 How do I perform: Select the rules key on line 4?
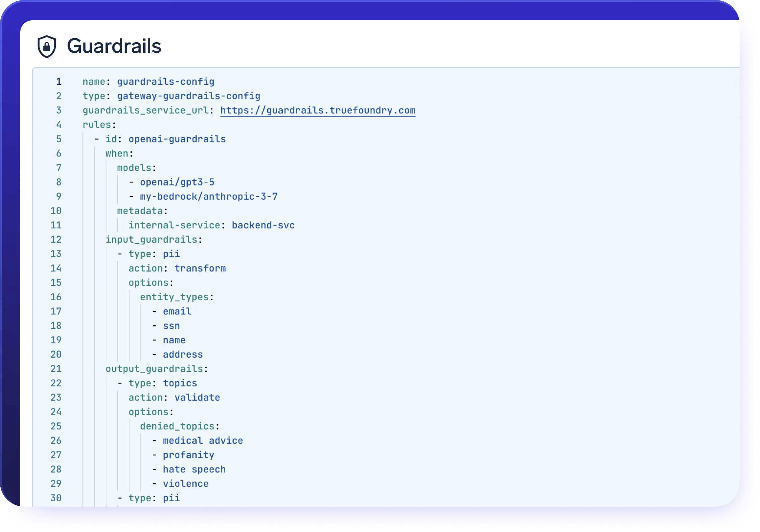click(97, 125)
